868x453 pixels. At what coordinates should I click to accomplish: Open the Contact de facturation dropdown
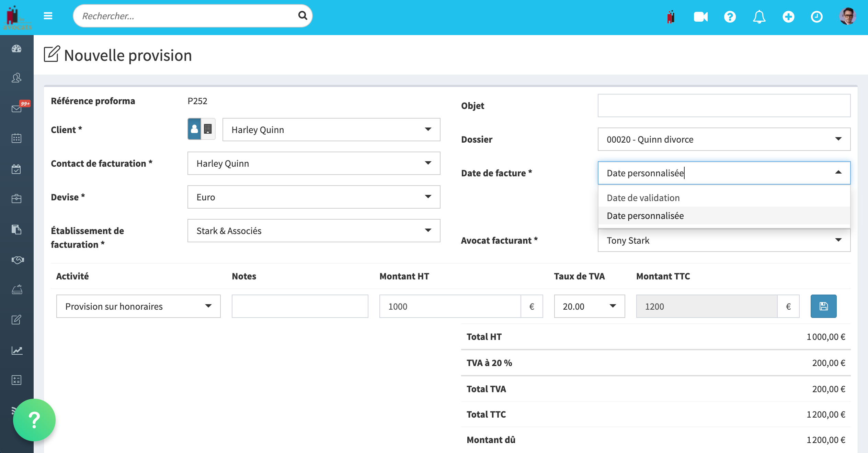[314, 163]
